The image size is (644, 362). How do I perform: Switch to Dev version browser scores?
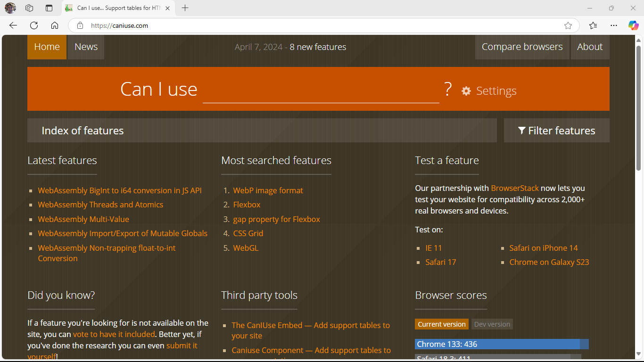pyautogui.click(x=492, y=324)
